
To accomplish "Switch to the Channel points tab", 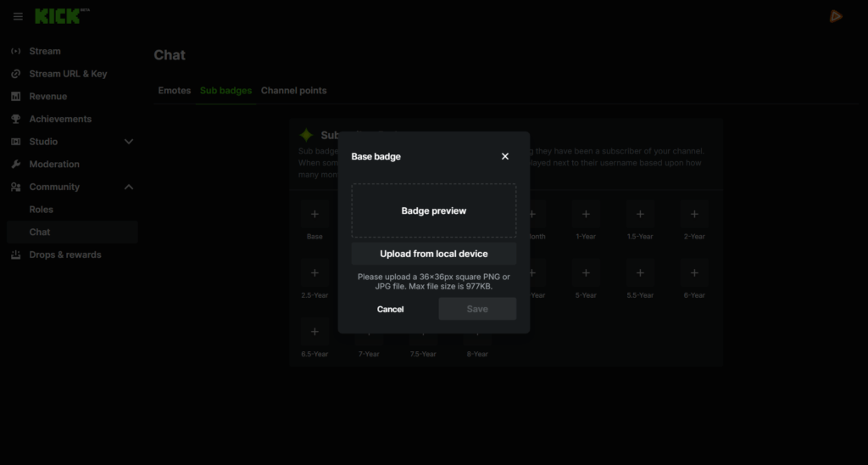I will coord(293,91).
